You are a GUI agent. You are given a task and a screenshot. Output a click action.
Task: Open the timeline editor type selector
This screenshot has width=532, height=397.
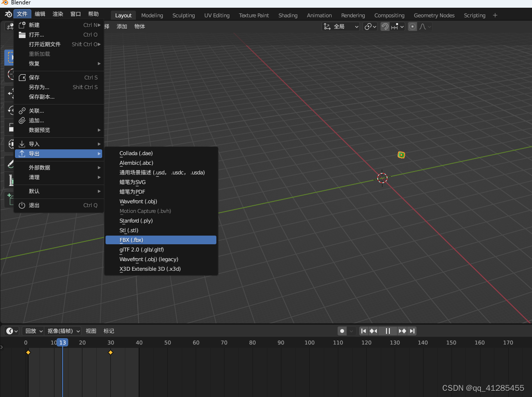(x=12, y=331)
